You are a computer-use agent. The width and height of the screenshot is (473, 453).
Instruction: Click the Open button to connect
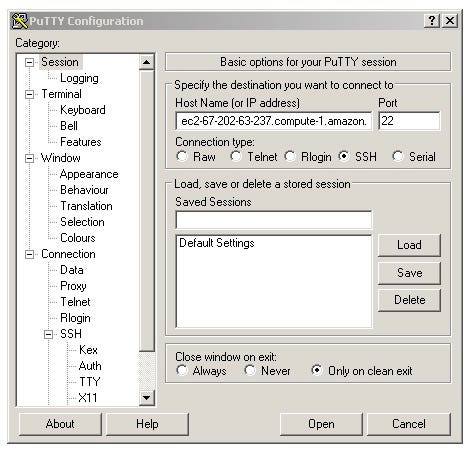tap(321, 424)
